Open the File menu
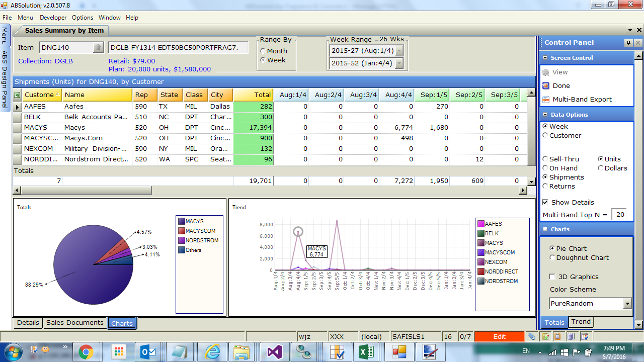Viewport: 644px width, 362px height. (7, 18)
